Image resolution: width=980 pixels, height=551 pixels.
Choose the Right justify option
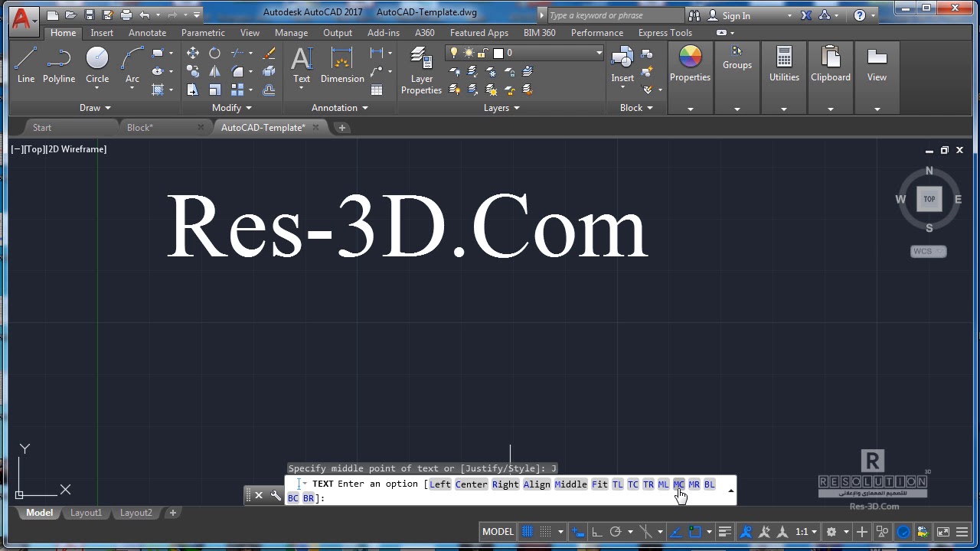[505, 484]
